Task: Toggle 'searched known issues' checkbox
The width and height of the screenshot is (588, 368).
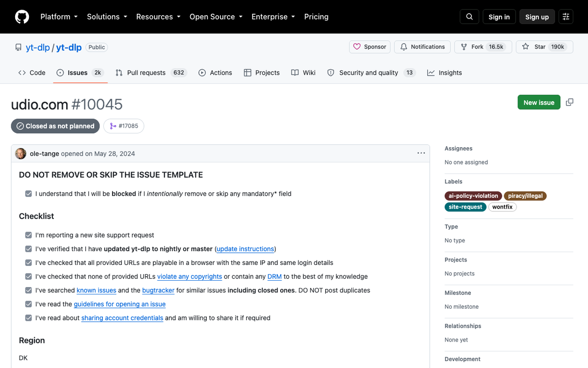Action: [28, 290]
